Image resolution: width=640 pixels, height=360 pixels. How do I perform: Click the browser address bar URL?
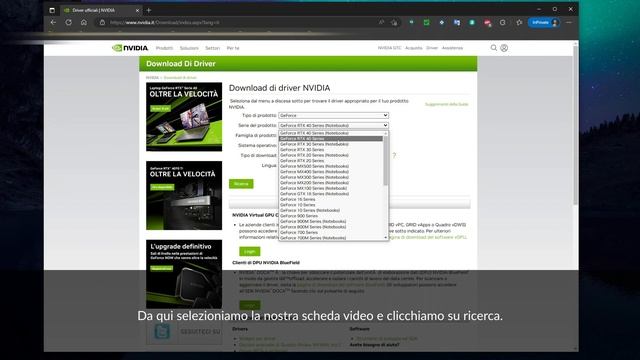[x=165, y=22]
